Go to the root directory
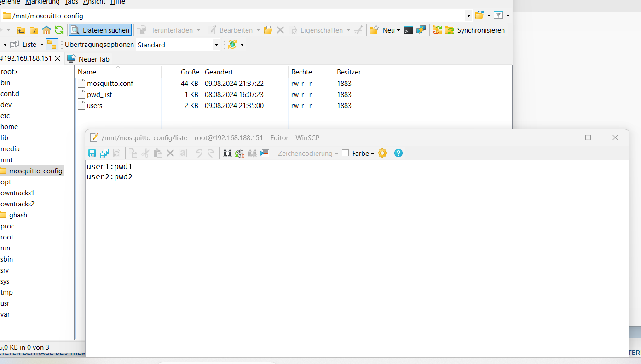Image resolution: width=641 pixels, height=364 pixels. click(34, 30)
